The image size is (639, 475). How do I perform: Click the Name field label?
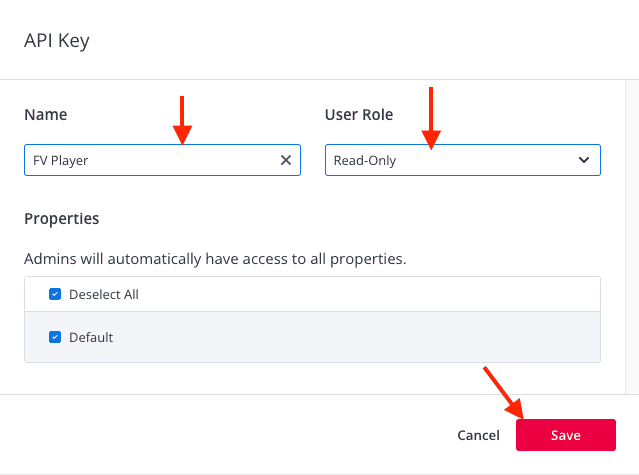46,115
